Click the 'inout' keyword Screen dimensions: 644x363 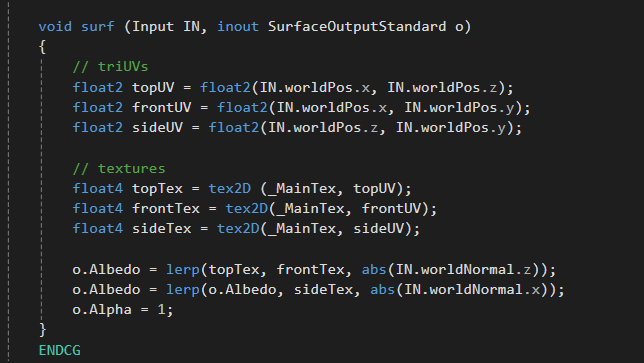238,27
